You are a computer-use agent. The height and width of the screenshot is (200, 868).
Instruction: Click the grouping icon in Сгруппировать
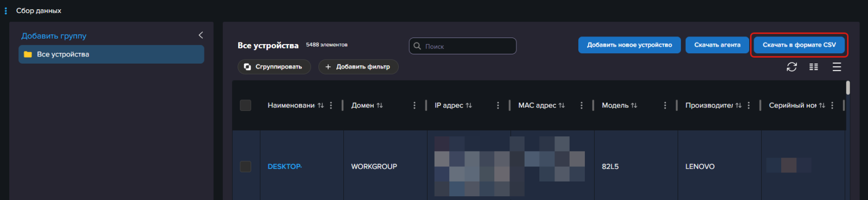click(x=247, y=67)
